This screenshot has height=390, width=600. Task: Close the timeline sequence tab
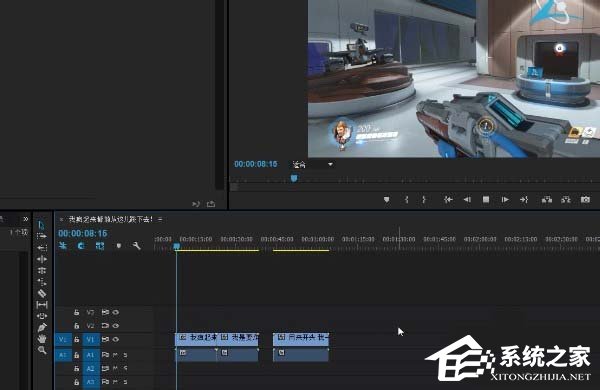pyautogui.click(x=61, y=219)
